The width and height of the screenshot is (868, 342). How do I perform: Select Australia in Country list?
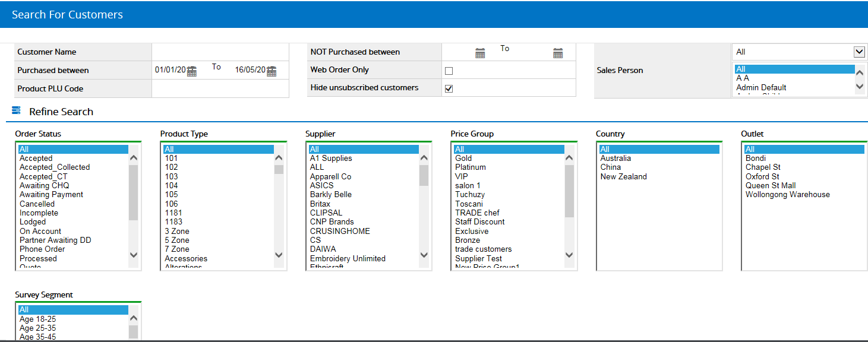[x=659, y=158]
